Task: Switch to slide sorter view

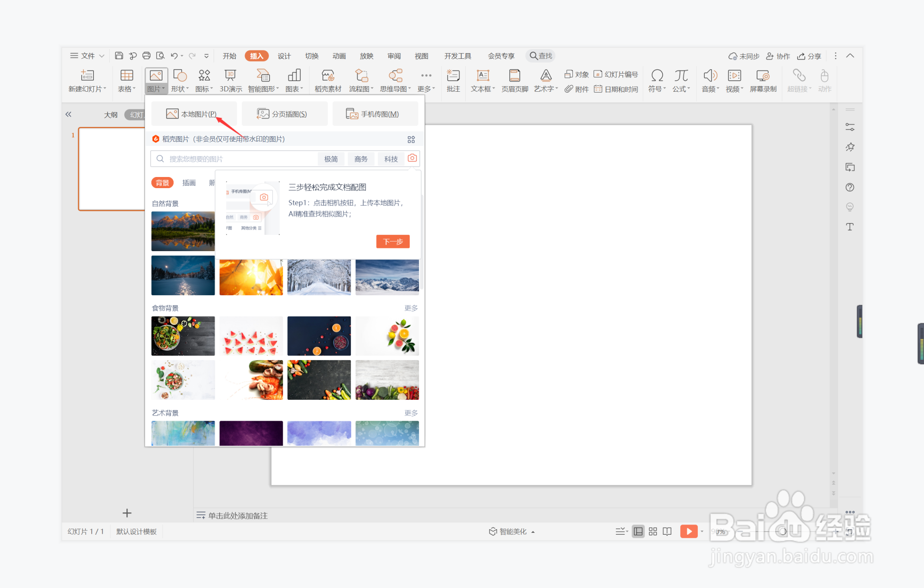Action: point(652,531)
